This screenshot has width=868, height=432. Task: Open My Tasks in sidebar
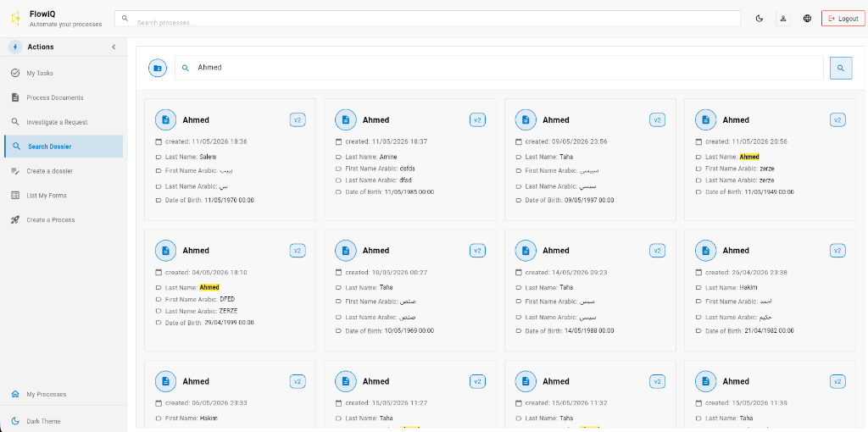(x=64, y=73)
